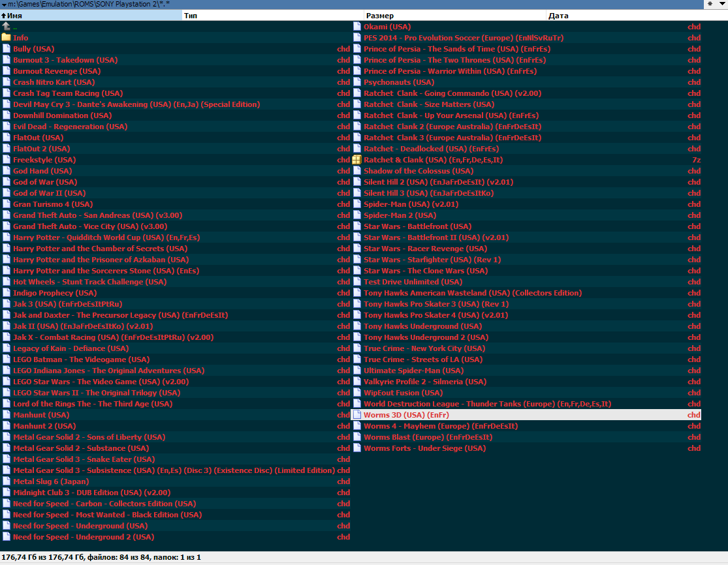Click the file icon beside Indigo Prophecy (USA)
The height and width of the screenshot is (565, 728).
pos(6,293)
